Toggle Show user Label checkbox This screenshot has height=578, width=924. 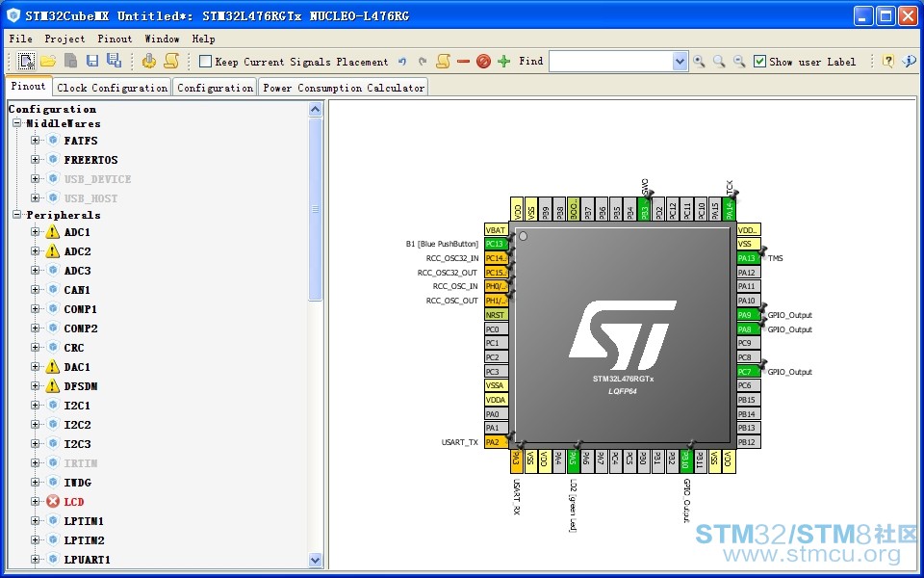click(760, 62)
